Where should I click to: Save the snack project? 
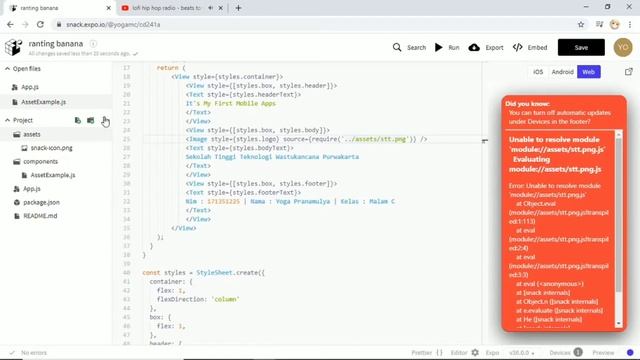[x=581, y=47]
